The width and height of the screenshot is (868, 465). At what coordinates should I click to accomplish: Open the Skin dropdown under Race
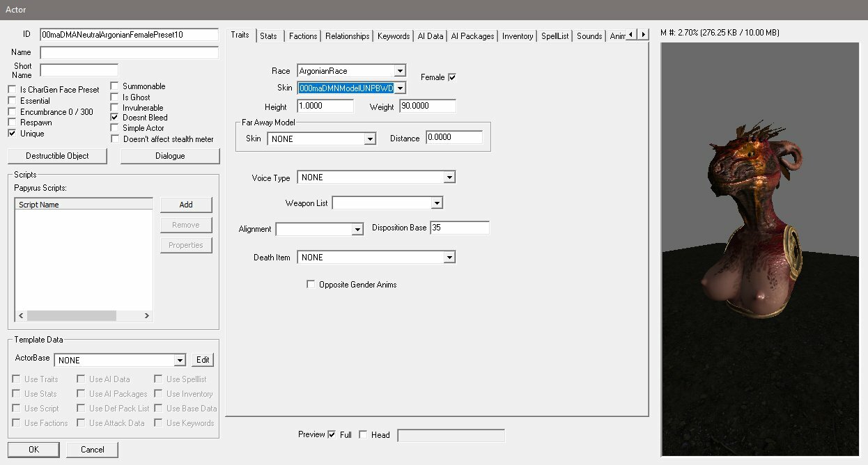tap(399, 88)
